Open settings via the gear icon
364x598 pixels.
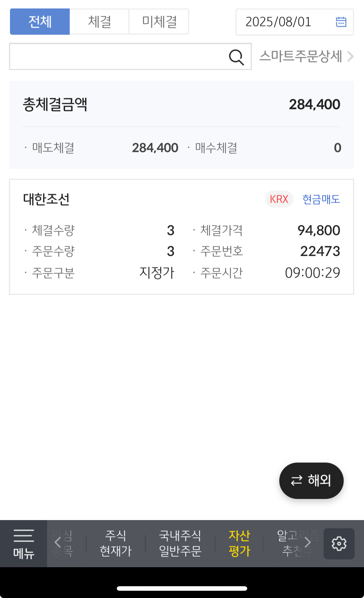(339, 544)
